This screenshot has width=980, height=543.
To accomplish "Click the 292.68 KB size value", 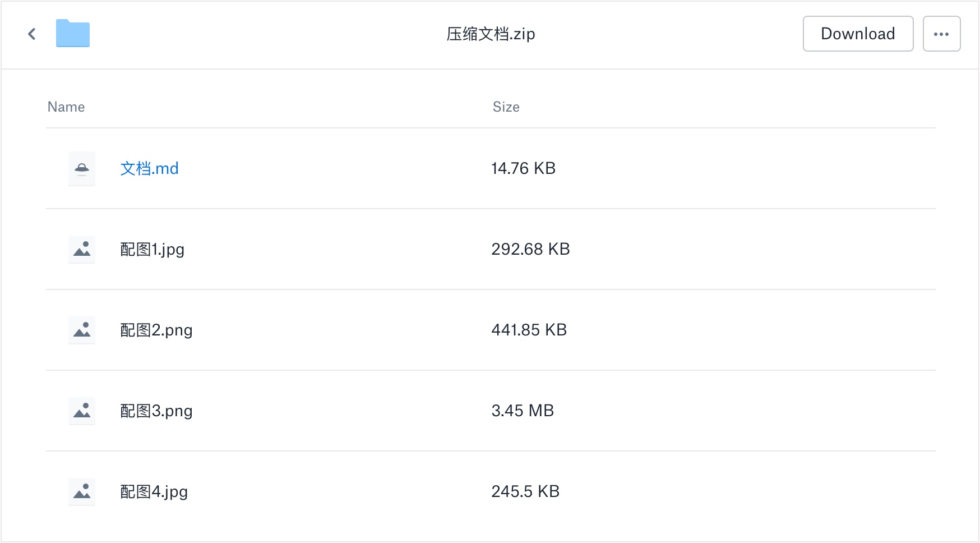I will pos(530,249).
